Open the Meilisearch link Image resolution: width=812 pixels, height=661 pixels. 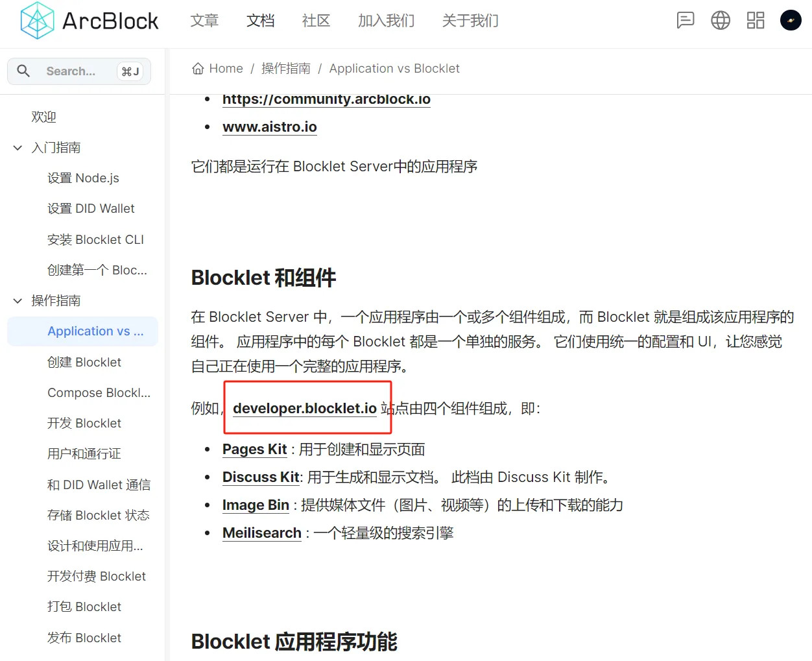click(262, 533)
